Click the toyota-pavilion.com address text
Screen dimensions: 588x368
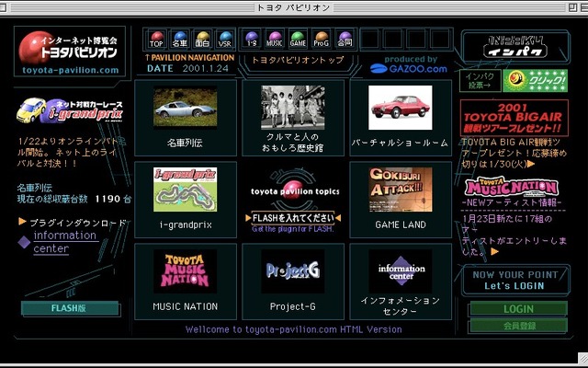pos(71,70)
